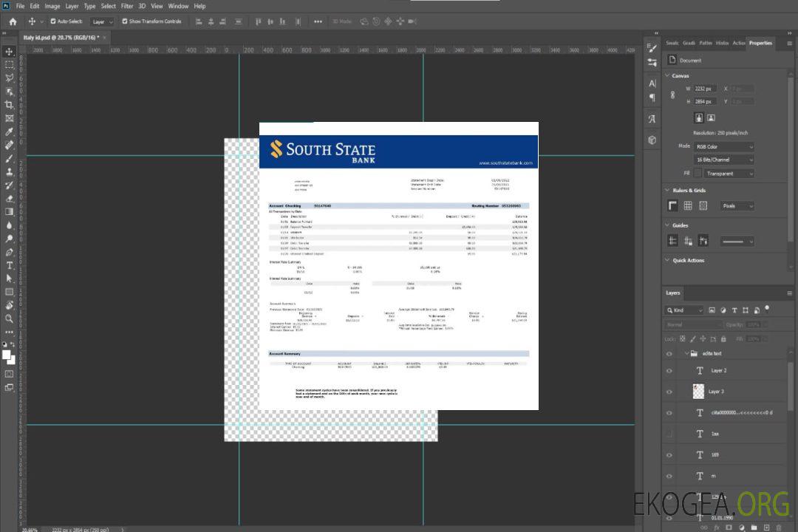Image resolution: width=798 pixels, height=532 pixels.
Task: Open the Fill Transparent dropdown
Action: pos(729,174)
